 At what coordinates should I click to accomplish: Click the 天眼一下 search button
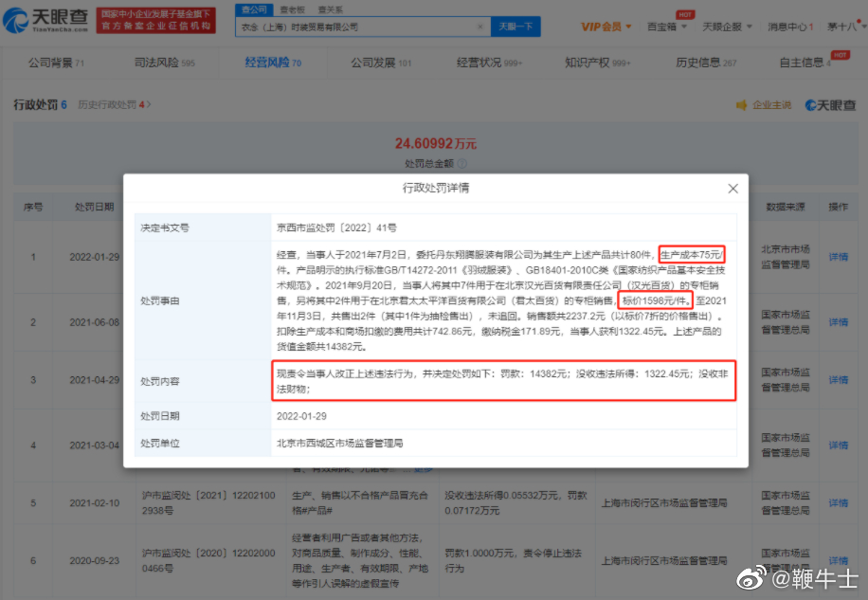(x=515, y=27)
